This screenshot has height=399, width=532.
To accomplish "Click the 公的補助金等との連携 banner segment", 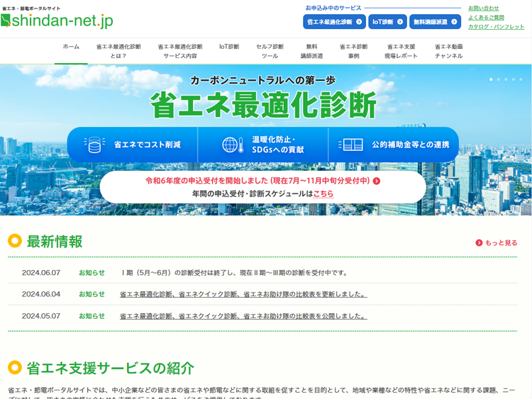I will click(x=394, y=145).
